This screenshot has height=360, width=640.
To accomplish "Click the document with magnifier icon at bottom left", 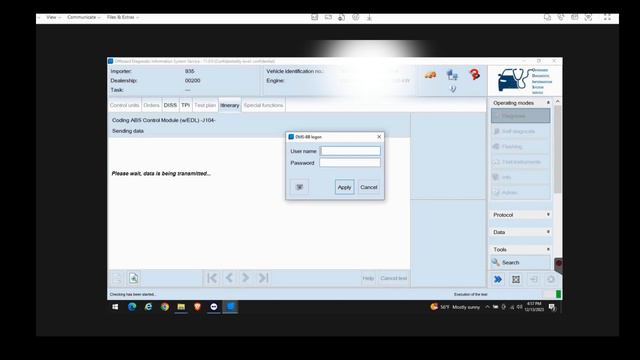I will point(133,278).
